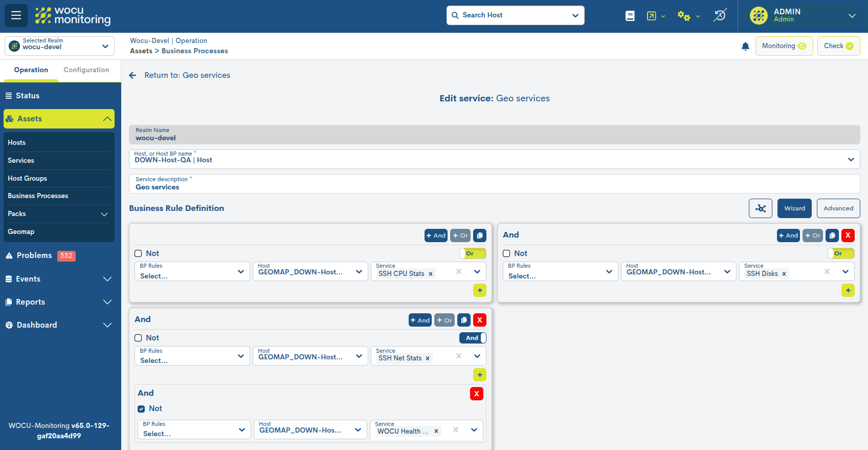868x450 pixels.
Task: Expand the Selected Realm dropdown
Action: (59, 46)
